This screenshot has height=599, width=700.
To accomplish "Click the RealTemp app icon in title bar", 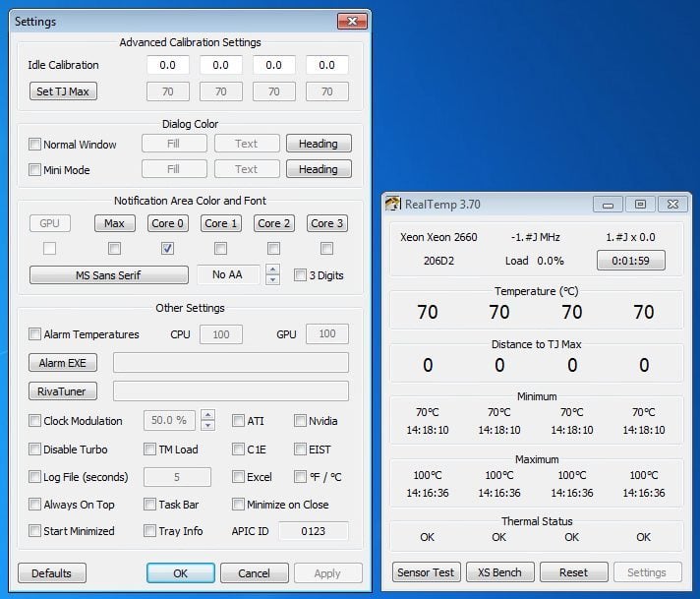I will tap(393, 204).
